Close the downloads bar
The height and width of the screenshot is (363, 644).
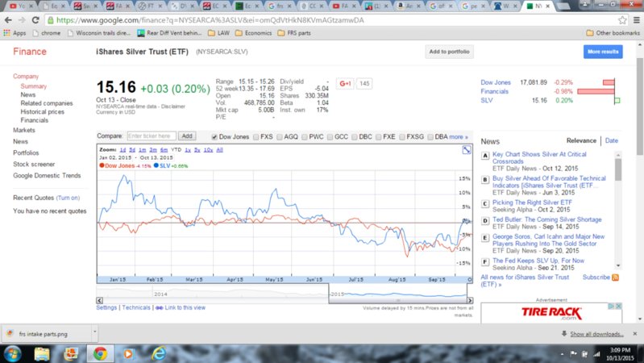click(635, 334)
